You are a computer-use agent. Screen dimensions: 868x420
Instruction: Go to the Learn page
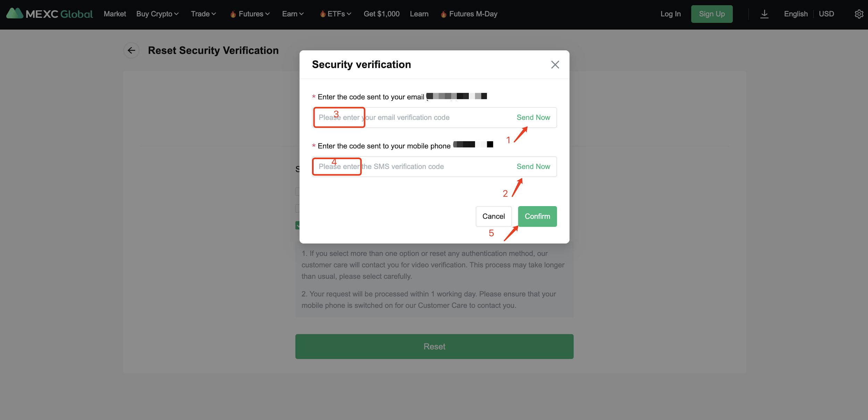coord(419,14)
